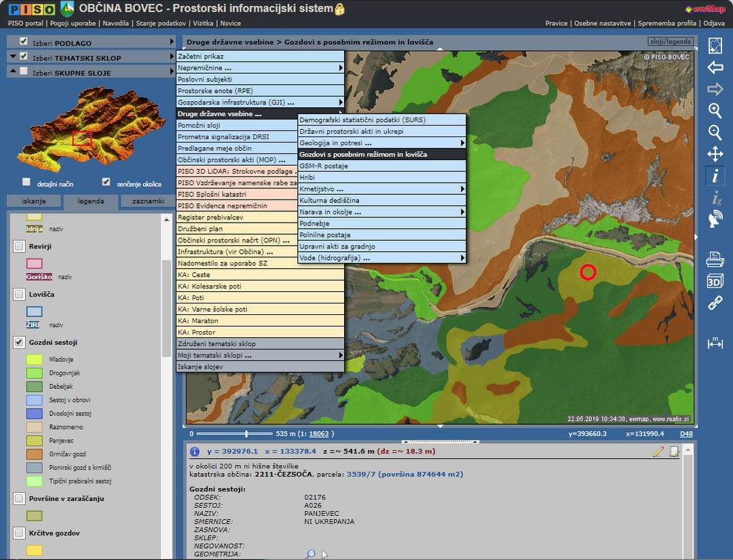Enable the Lovišča layer checkbox
733x560 pixels.
19,295
